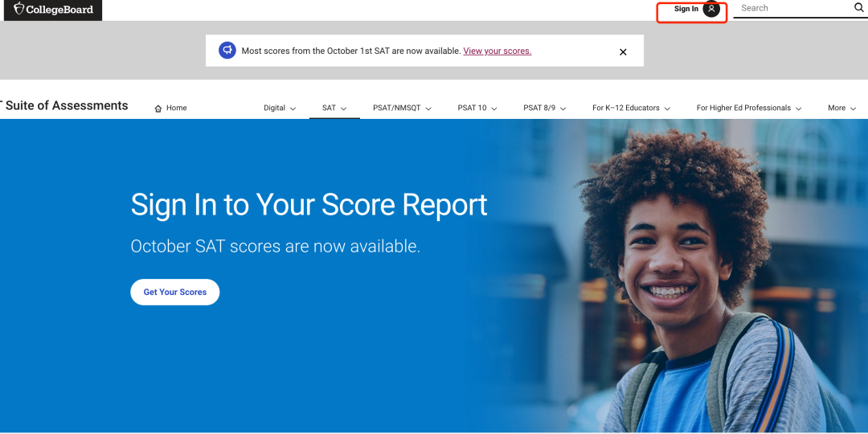
Task: Click the Sign In to Your Score Report heading
Action: tap(309, 206)
